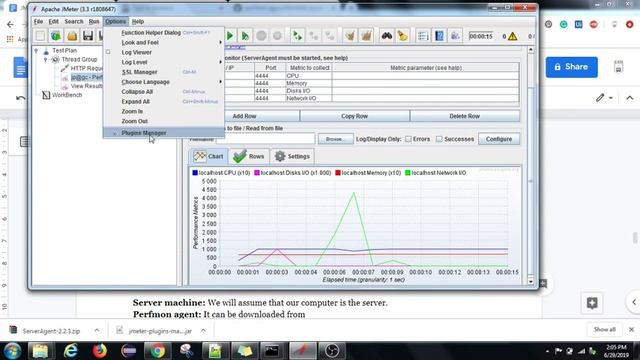Switch to the Chart tab
Image resolution: width=640 pixels, height=360 pixels.
tap(209, 156)
